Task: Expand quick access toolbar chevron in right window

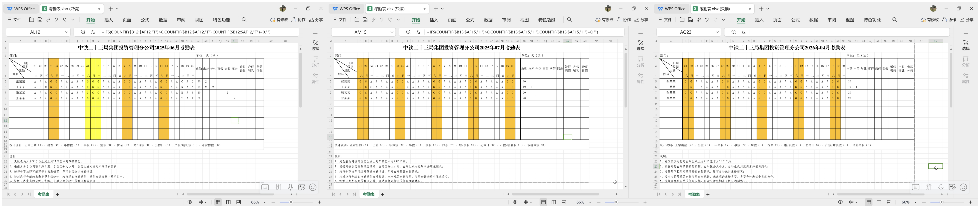Action: point(724,20)
